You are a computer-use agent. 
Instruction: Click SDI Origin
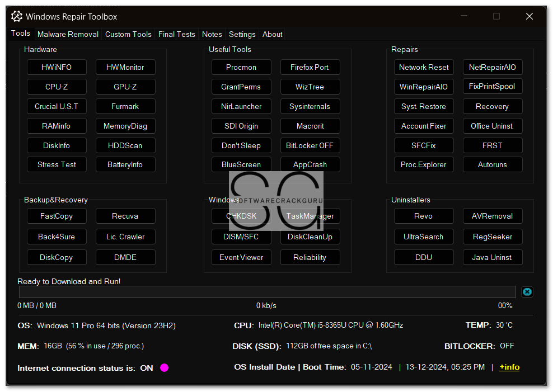pos(241,126)
